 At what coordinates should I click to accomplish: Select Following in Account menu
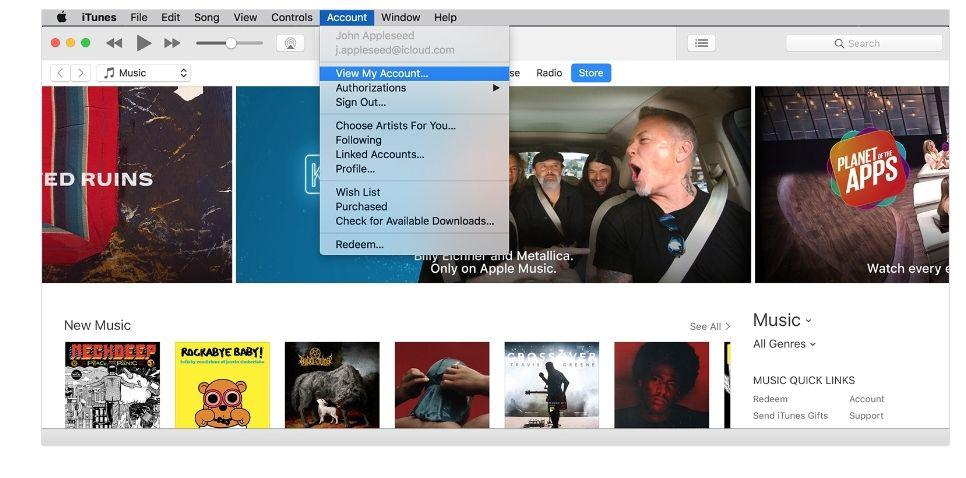click(x=415, y=140)
